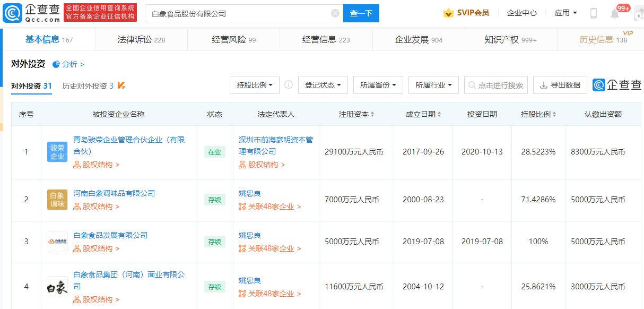Click the 查一下 search button
The image size is (644, 309).
[361, 13]
